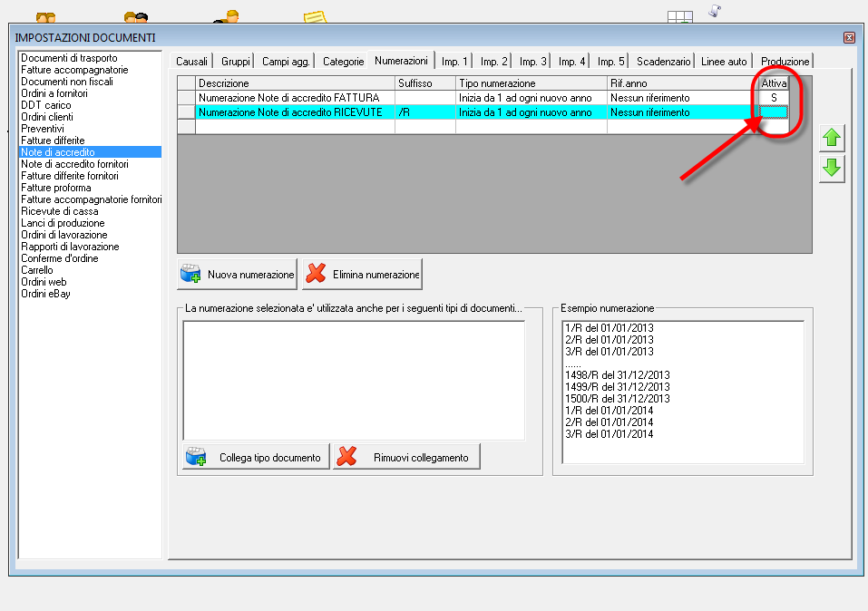Select Preventivi entry
868x611 pixels.
click(x=90, y=129)
